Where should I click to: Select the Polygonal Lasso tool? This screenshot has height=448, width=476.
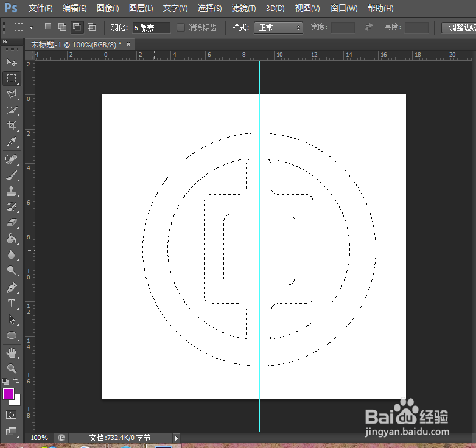coord(12,94)
